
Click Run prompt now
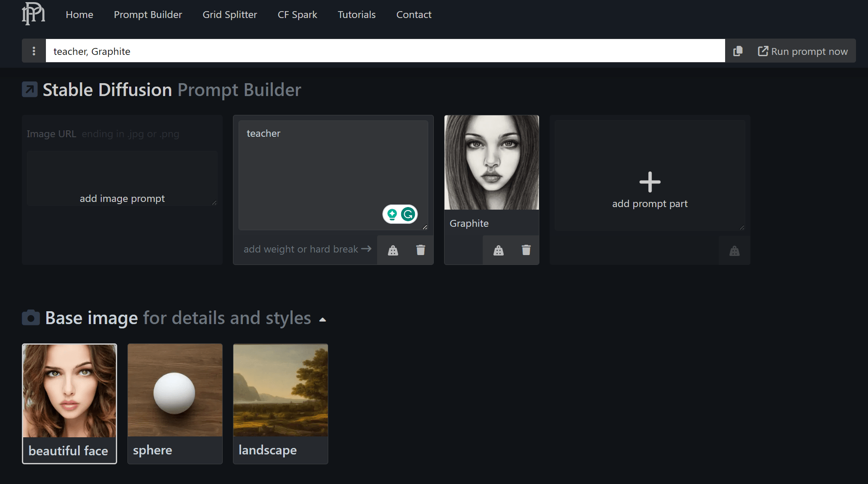pyautogui.click(x=802, y=51)
